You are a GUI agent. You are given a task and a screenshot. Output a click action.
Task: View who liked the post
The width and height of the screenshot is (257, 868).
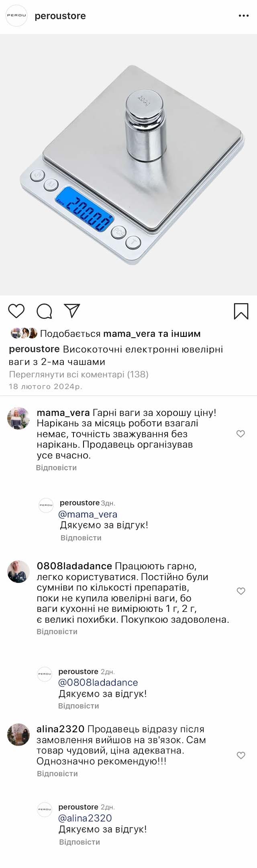click(x=120, y=334)
